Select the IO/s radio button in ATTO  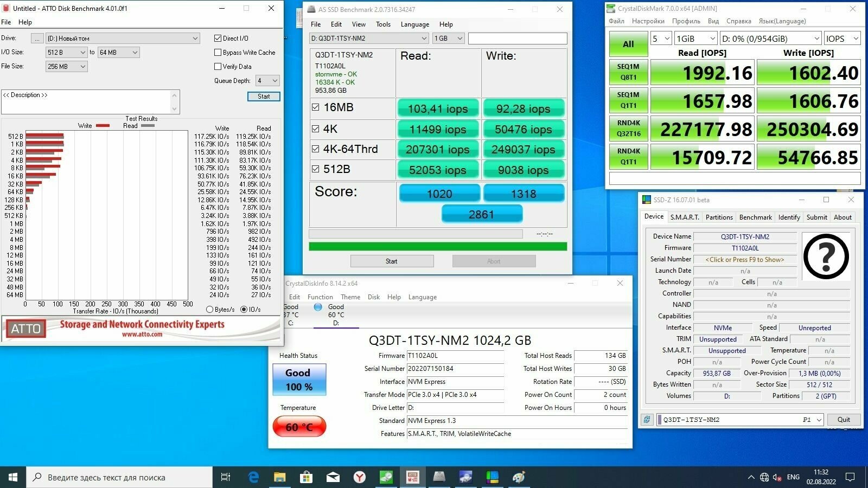pos(244,310)
